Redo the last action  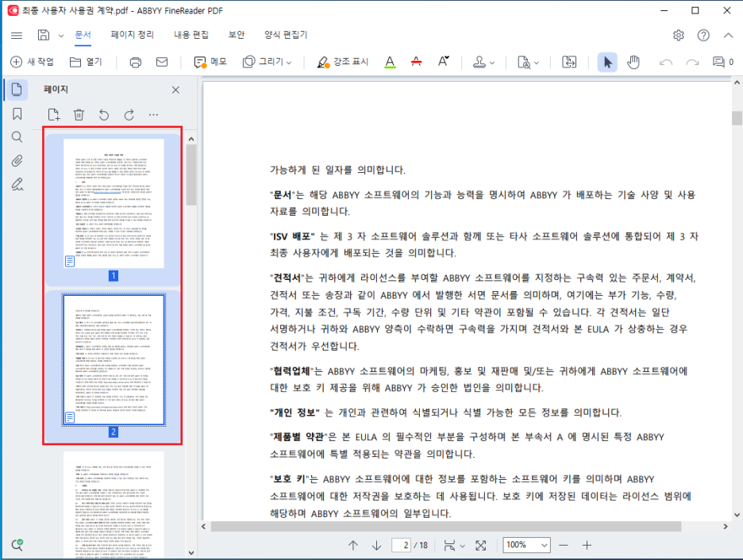tap(692, 62)
